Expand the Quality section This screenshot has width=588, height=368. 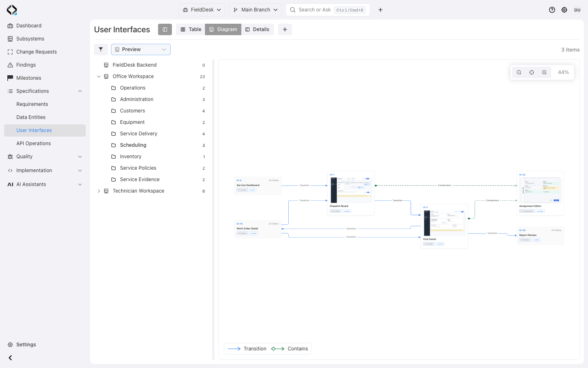[45, 157]
